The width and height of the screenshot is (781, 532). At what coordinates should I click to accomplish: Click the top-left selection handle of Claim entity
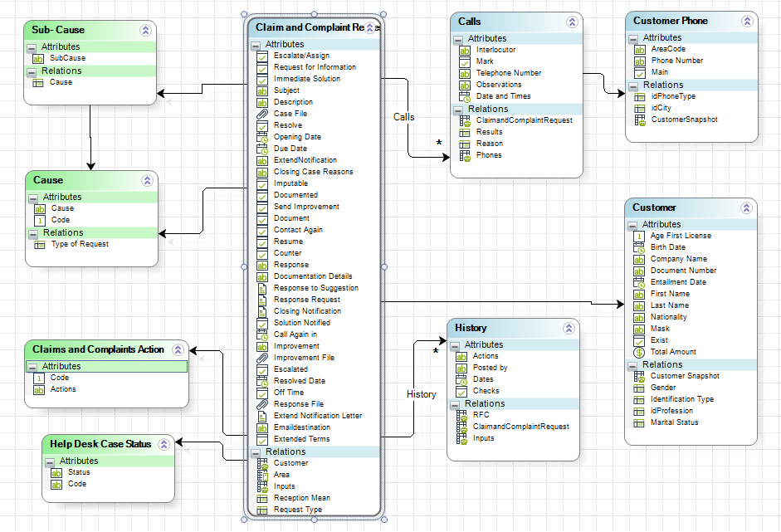click(x=244, y=14)
